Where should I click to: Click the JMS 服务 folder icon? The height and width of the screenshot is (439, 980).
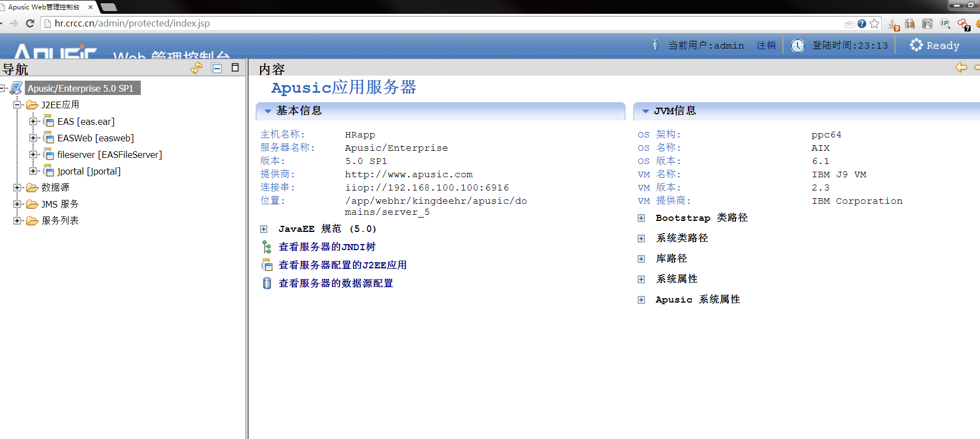click(33, 204)
